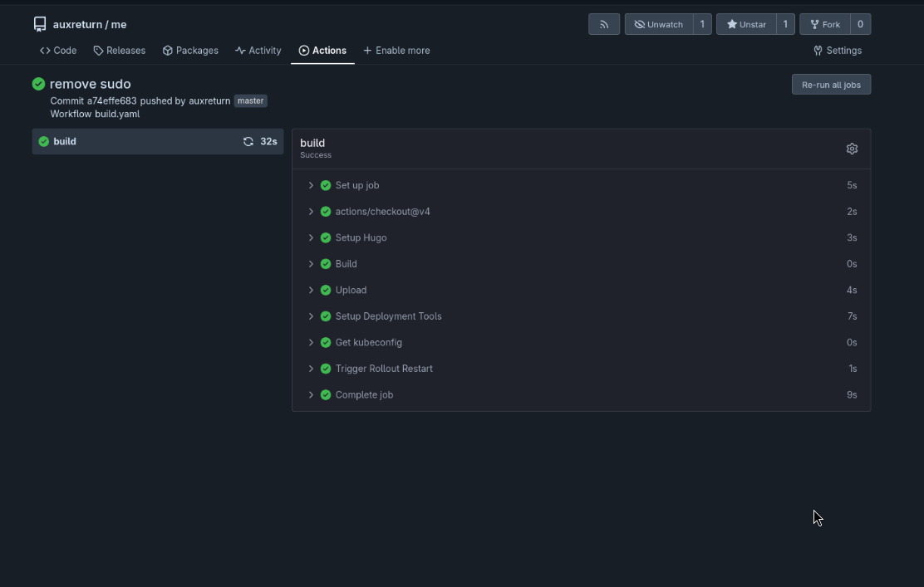Click the Fork count badge
The image size is (924, 587).
[860, 24]
